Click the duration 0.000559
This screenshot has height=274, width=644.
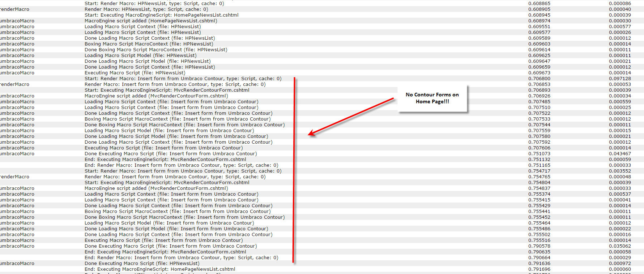620,102
